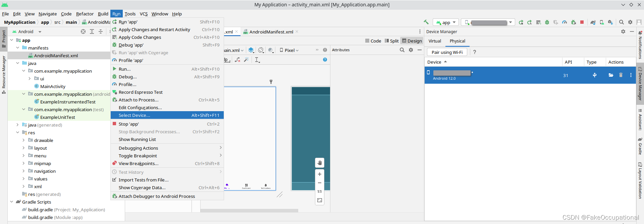Image resolution: width=644 pixels, height=224 pixels.
Task: Click the Clear Constraints icon in design toolbar
Action: tap(237, 60)
